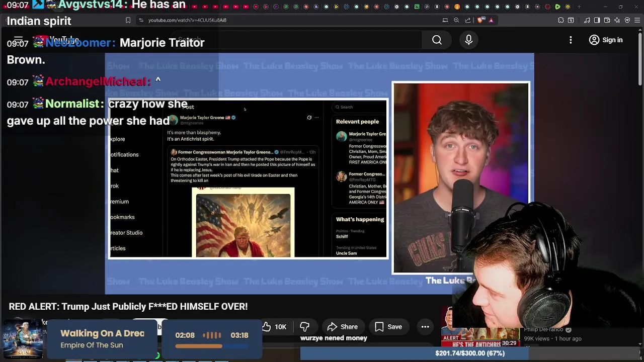Save the video to a playlist
The width and height of the screenshot is (644, 362).
coord(388,327)
